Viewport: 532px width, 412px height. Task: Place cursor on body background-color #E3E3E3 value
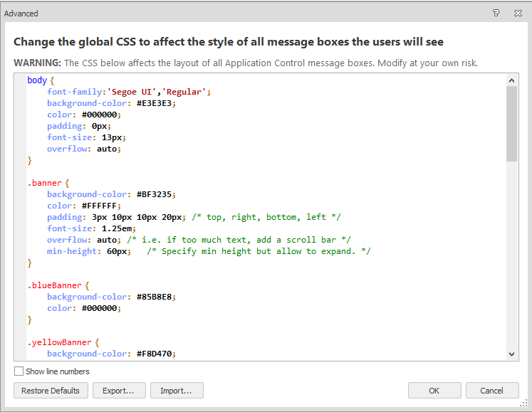click(155, 103)
